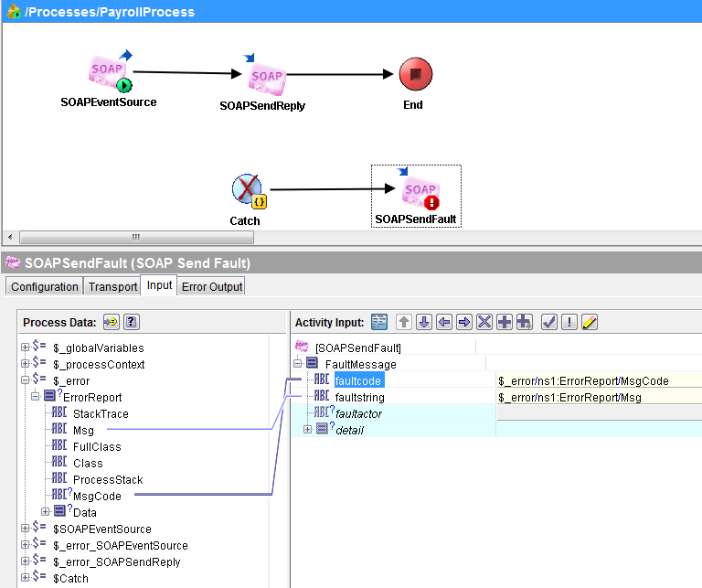Click the faultcode mapping formula field
This screenshot has width=702, height=588.
point(599,380)
